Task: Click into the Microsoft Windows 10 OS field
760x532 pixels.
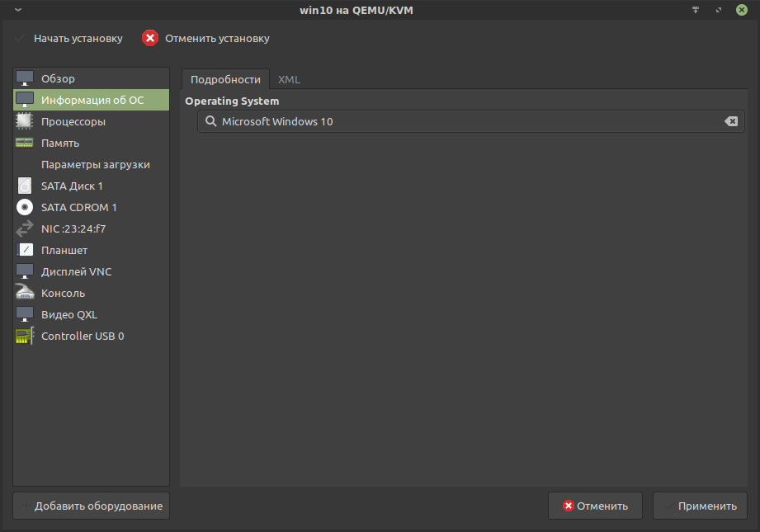Action: point(462,121)
